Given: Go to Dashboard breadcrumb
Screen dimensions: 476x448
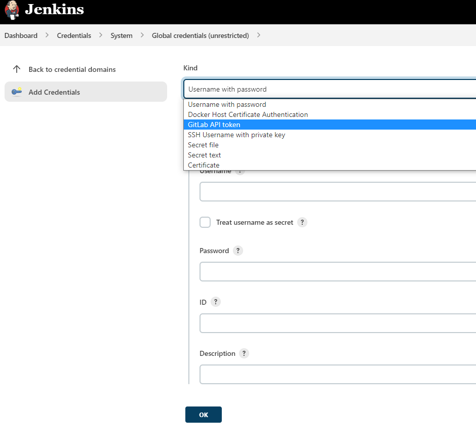Looking at the screenshot, I should [21, 35].
